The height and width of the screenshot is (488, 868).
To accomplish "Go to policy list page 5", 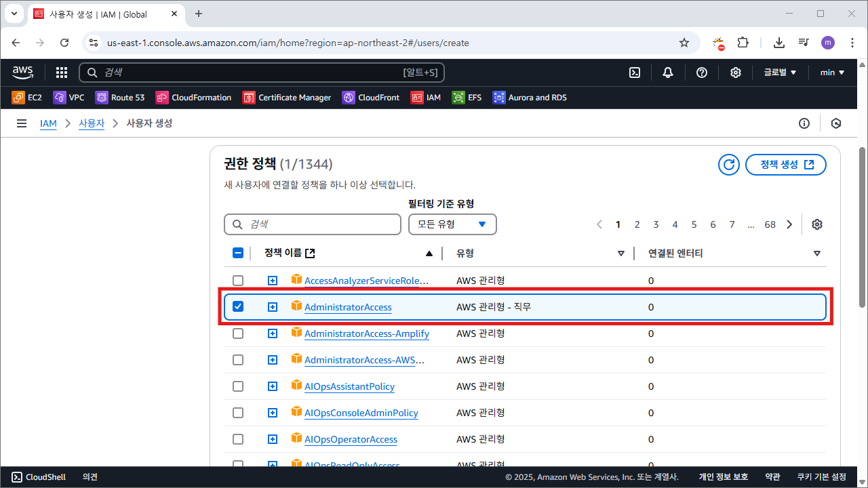I will coord(694,224).
